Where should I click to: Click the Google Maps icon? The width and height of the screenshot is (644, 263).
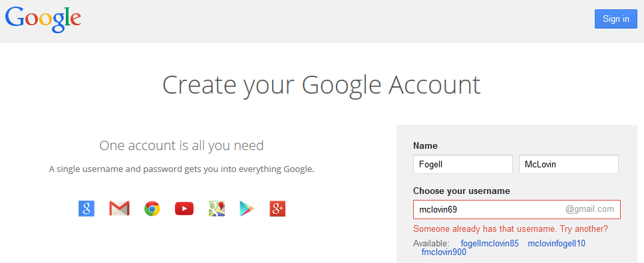coord(217,209)
